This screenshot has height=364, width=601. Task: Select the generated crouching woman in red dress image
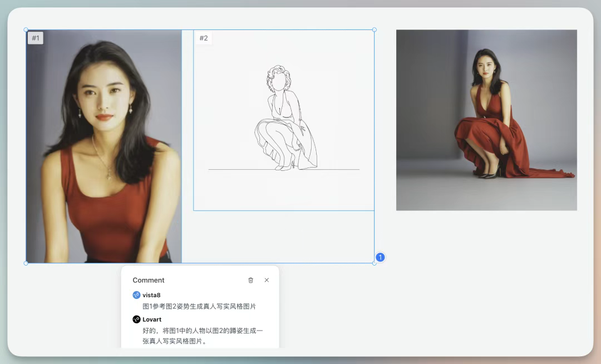click(x=486, y=120)
